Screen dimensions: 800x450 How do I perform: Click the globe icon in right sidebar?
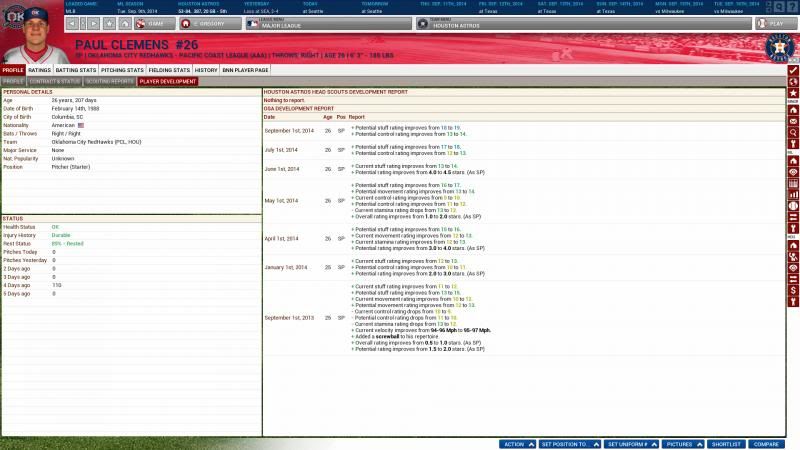(x=793, y=82)
